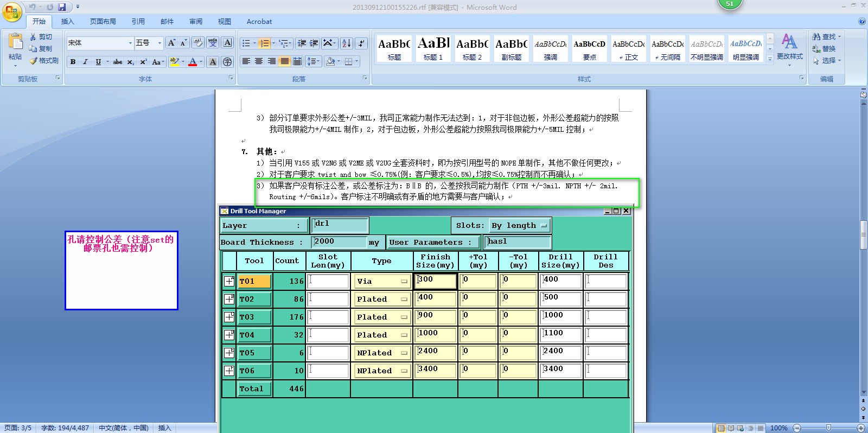Toggle Underline formatting

point(98,62)
